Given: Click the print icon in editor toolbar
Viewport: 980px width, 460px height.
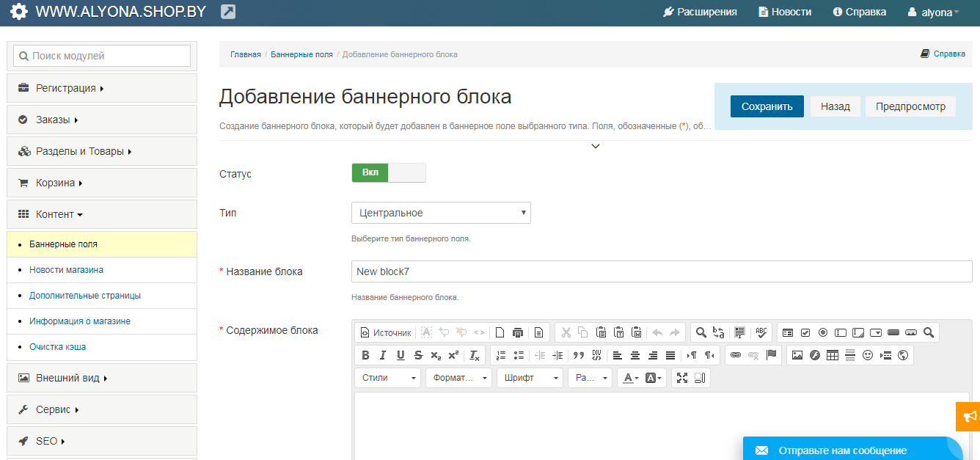Looking at the screenshot, I should click(518, 332).
